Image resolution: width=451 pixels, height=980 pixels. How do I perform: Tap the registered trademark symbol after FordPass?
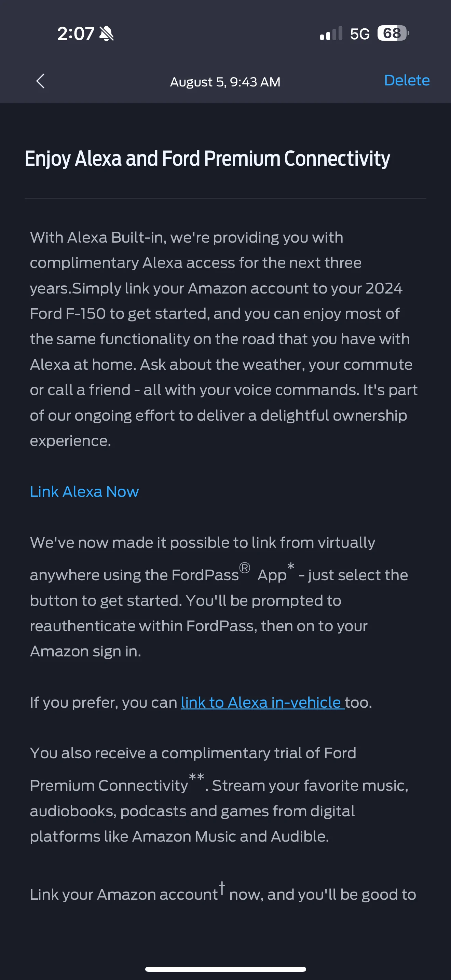point(245,568)
